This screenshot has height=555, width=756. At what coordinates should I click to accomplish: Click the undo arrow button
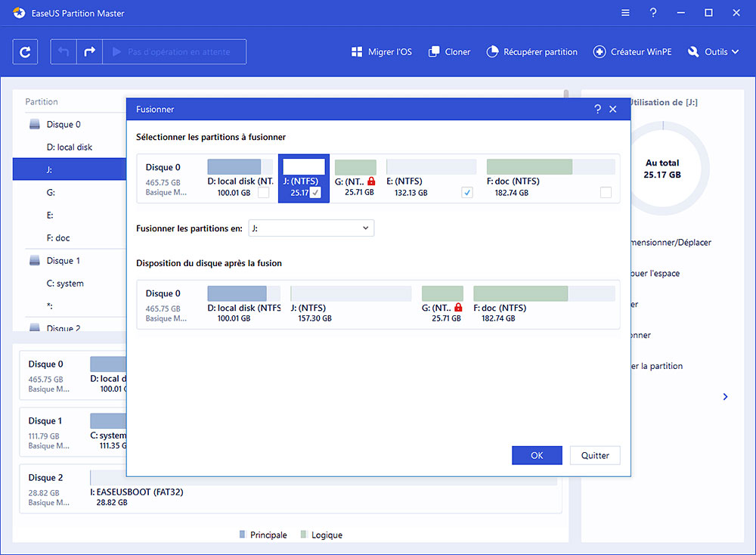[64, 51]
